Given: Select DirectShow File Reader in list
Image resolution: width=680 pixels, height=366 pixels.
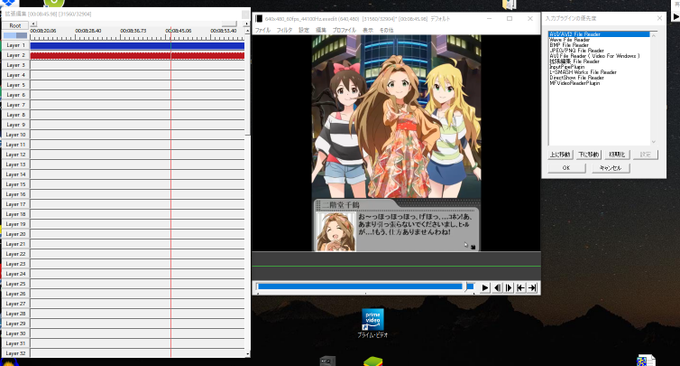Looking at the screenshot, I should point(599,78).
